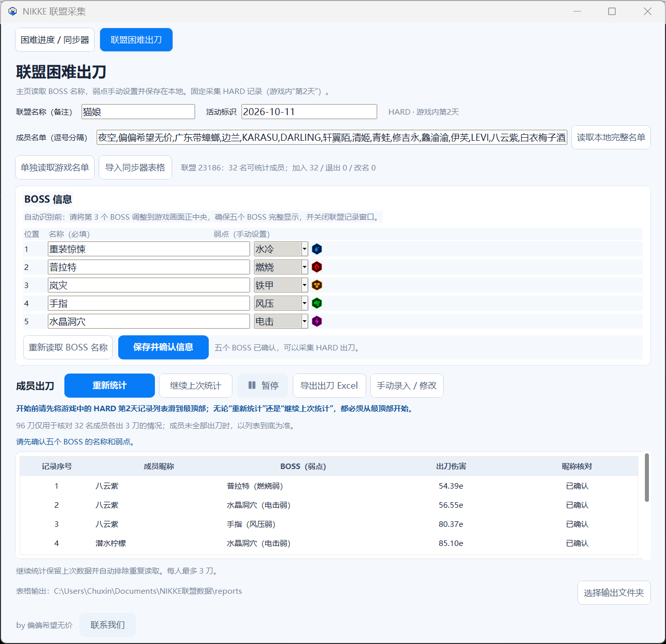Start 重新统计 of member hits

110,386
